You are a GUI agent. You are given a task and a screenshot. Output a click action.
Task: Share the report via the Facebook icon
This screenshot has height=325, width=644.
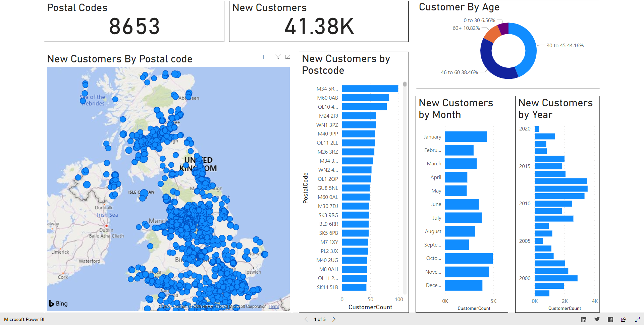coord(610,319)
